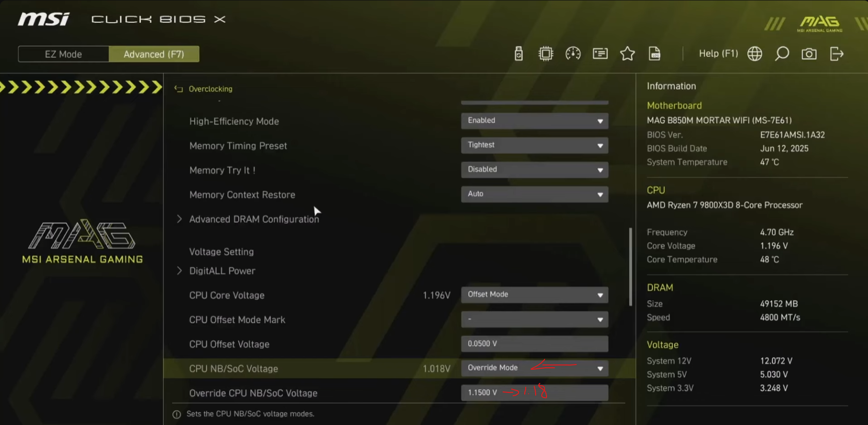Click the System Temperature value "47 °C"

click(769, 162)
